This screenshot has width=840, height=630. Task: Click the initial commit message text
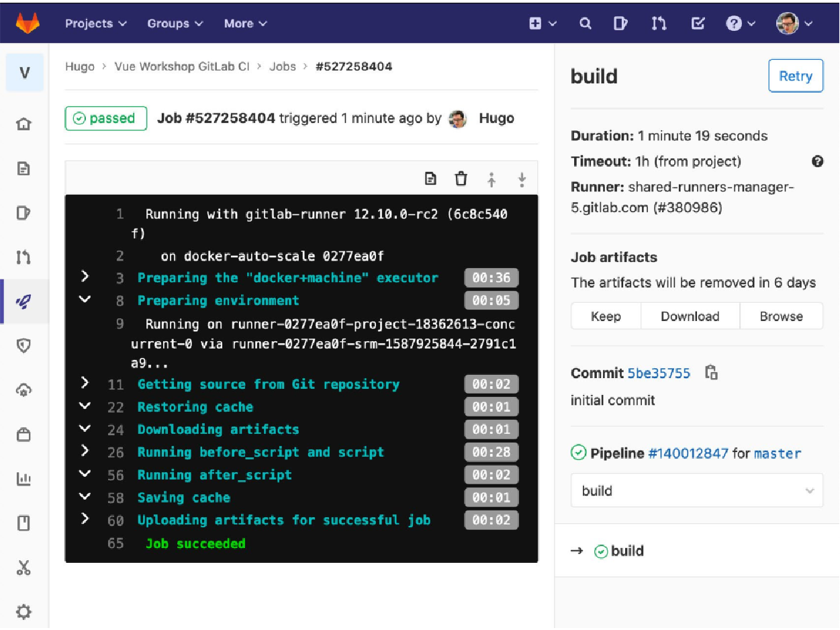(x=613, y=400)
